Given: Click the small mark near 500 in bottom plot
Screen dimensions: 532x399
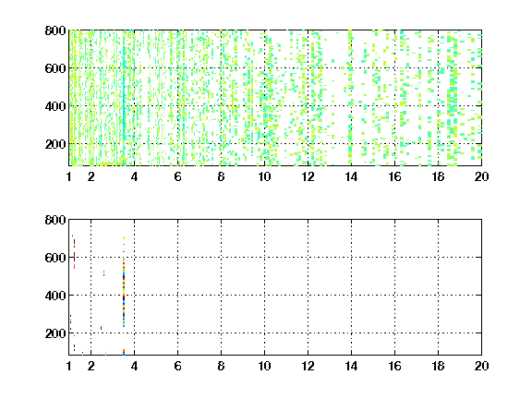Looking at the screenshot, I should (x=103, y=272).
